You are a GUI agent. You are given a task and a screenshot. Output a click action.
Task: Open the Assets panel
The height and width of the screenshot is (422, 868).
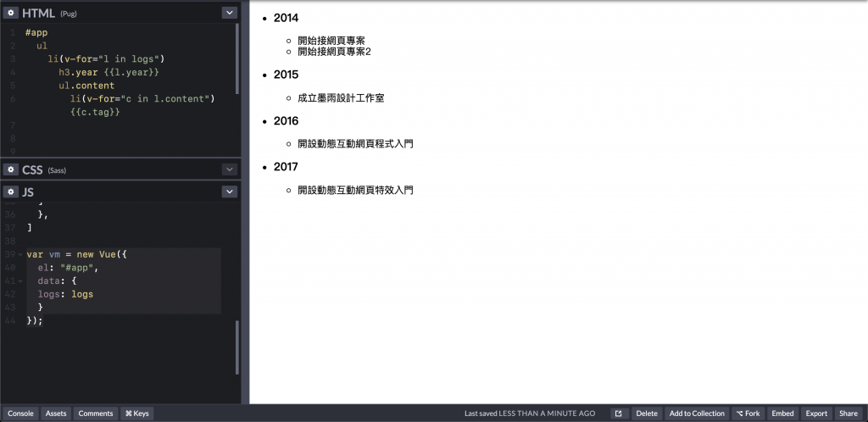pyautogui.click(x=56, y=414)
